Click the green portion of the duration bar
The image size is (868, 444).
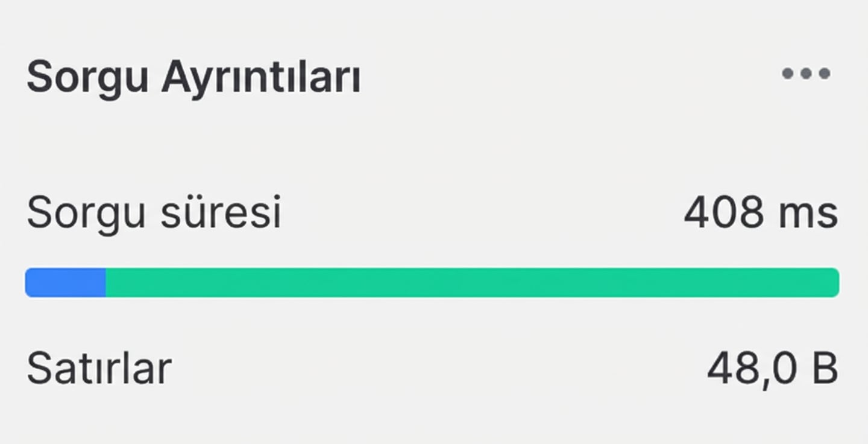tap(470, 281)
